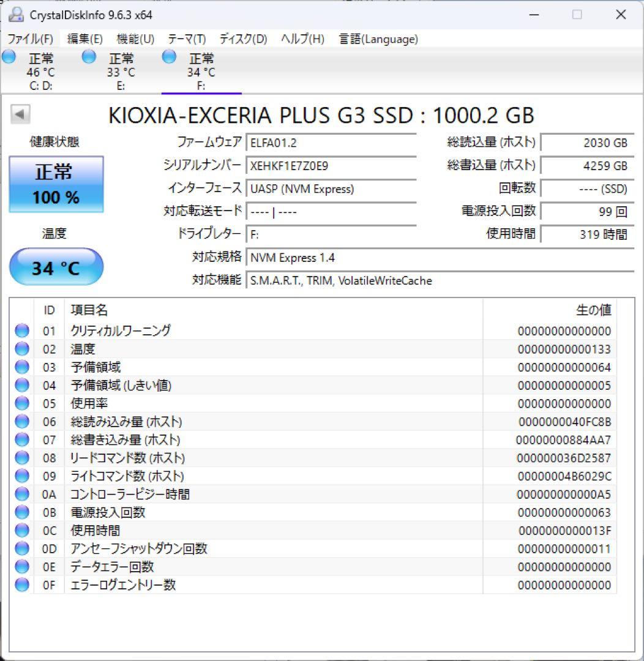Expand the テーマ menu options
Image resolution: width=644 pixels, height=661 pixels.
pyautogui.click(x=185, y=39)
